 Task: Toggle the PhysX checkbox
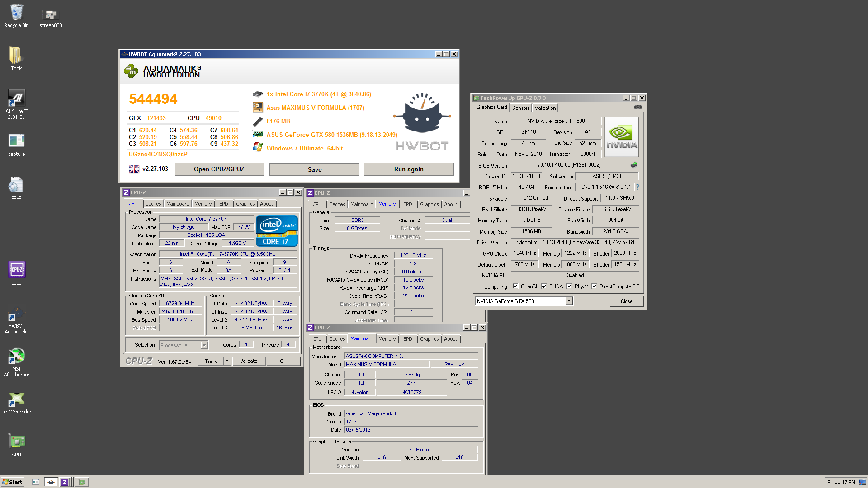click(x=569, y=286)
